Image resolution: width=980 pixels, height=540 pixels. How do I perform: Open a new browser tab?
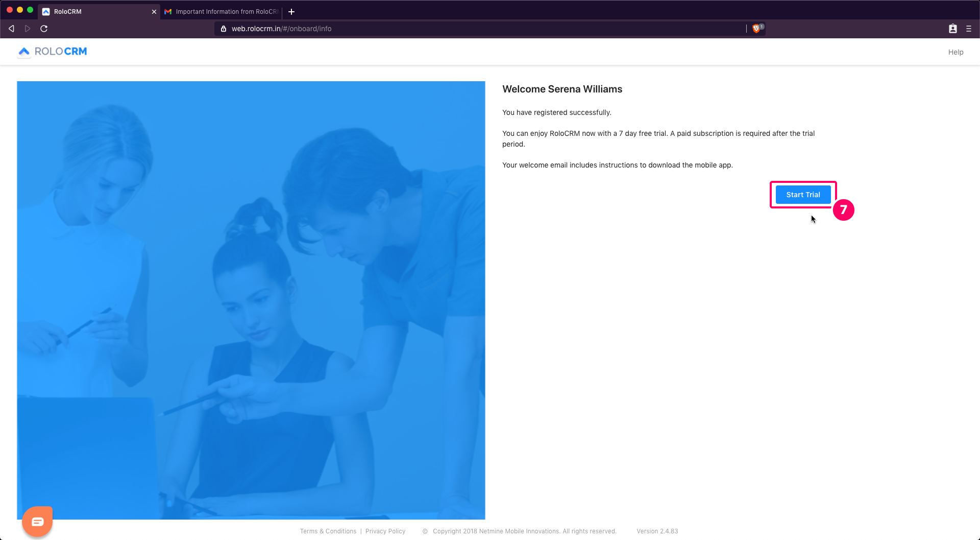(x=291, y=12)
